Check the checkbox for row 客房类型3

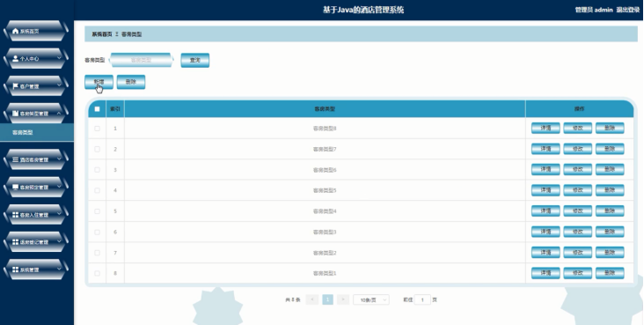98,232
